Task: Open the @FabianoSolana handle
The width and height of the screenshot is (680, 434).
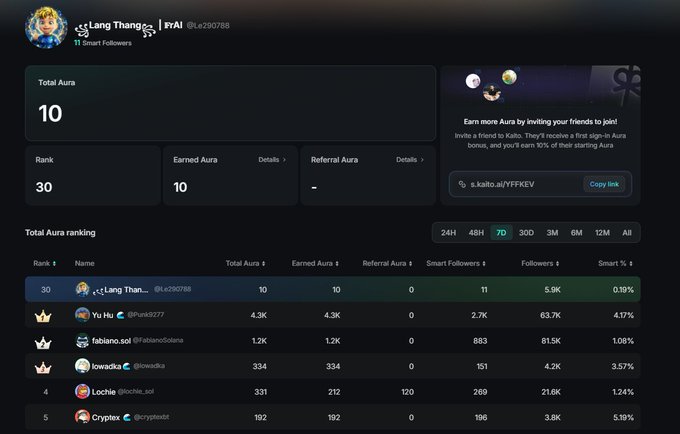Action: (158, 340)
